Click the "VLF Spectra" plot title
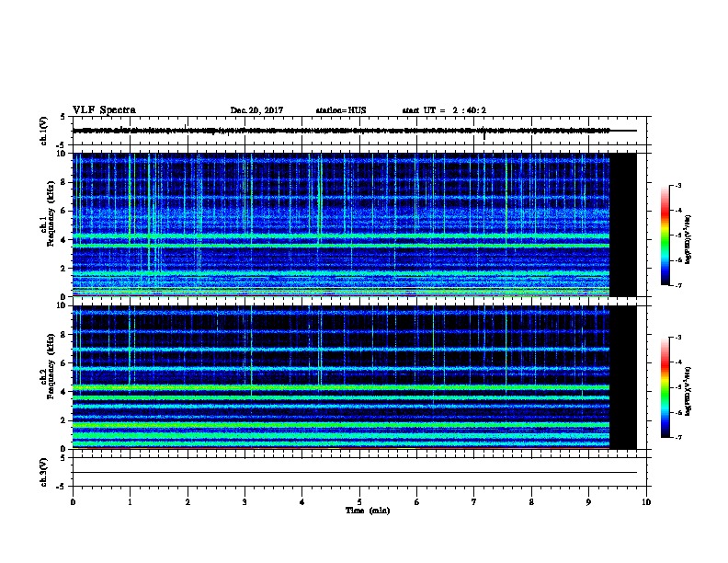The width and height of the screenshot is (728, 563). pos(104,110)
